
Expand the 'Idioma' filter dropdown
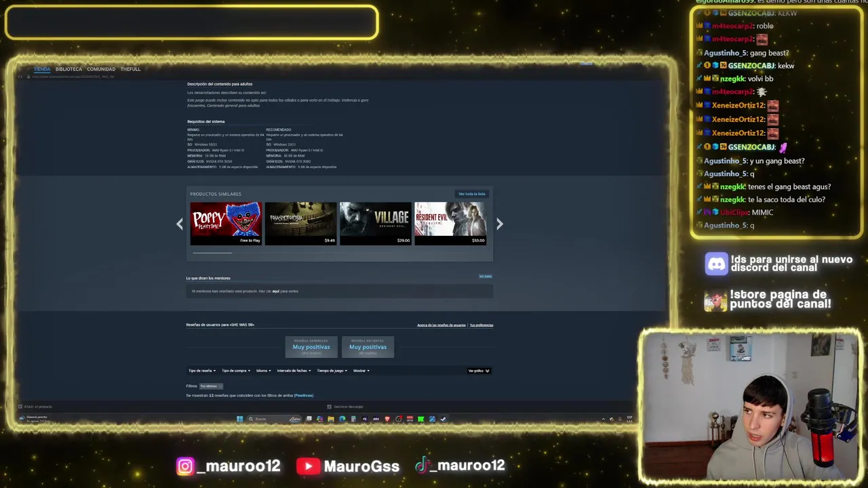click(x=264, y=371)
